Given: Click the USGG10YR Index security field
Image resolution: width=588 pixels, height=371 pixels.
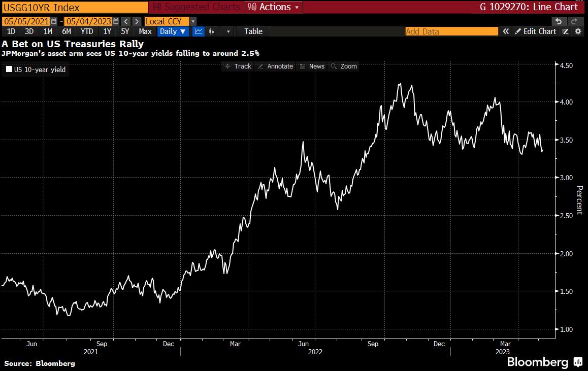Looking at the screenshot, I should click(75, 7).
